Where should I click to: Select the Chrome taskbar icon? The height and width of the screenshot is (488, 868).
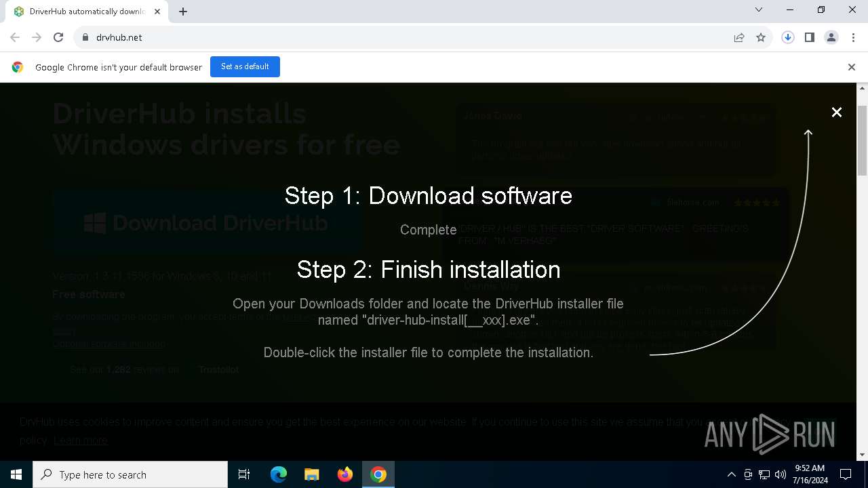point(378,474)
